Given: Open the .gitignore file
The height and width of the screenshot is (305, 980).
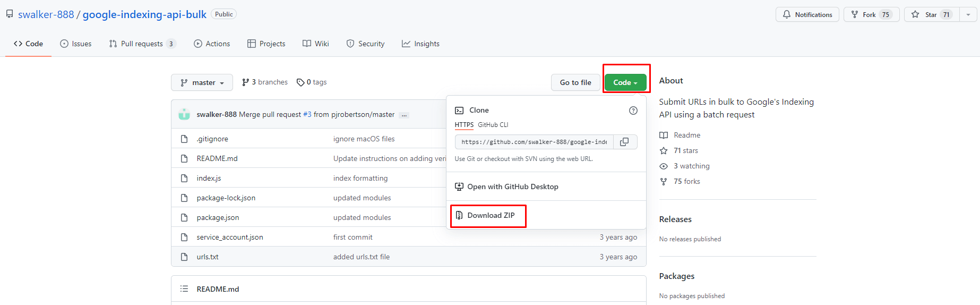Looking at the screenshot, I should [212, 139].
